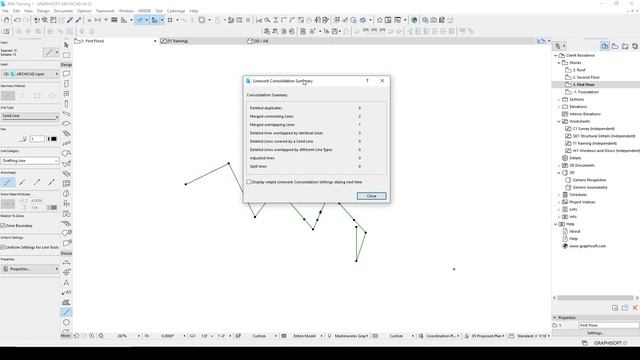The image size is (640, 360).
Task: Click the Publisher Sets icon in Navigator
Action: click(x=635, y=46)
